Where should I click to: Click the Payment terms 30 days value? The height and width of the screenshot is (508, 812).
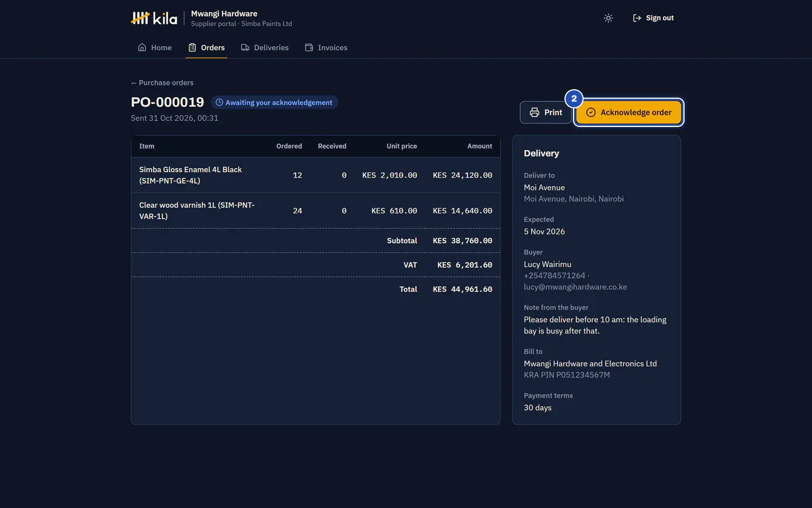[537, 408]
